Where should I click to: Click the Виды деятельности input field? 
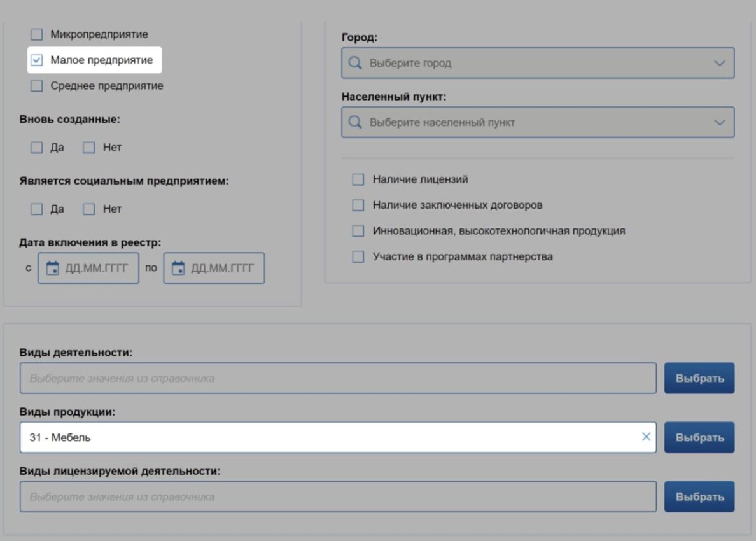tap(337, 378)
